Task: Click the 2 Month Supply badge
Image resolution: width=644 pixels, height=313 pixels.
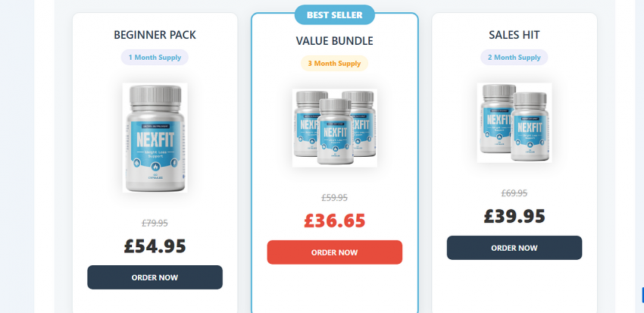Action: (x=514, y=58)
